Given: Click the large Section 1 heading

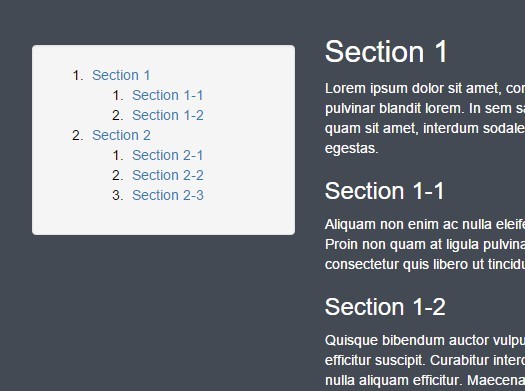Looking at the screenshot, I should point(386,52).
